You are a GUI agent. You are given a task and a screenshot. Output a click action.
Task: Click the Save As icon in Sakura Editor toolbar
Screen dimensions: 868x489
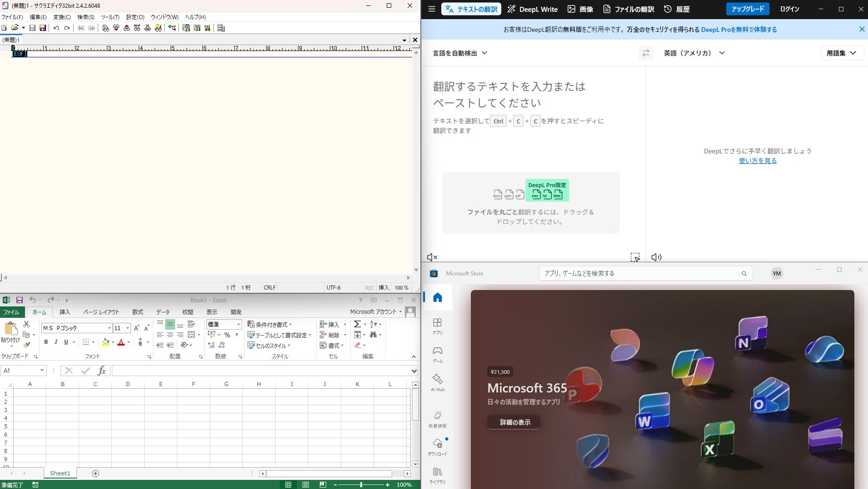pyautogui.click(x=43, y=28)
